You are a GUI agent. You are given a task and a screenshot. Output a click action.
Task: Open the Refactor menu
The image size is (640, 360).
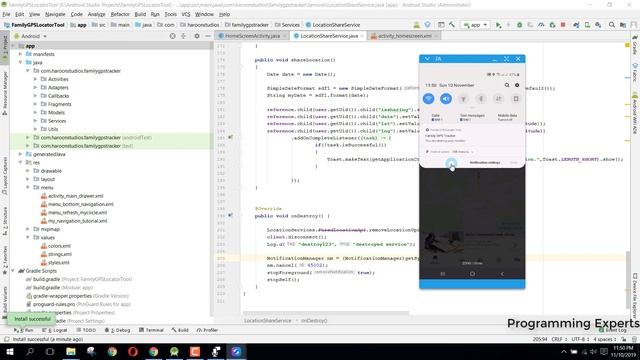(x=120, y=14)
